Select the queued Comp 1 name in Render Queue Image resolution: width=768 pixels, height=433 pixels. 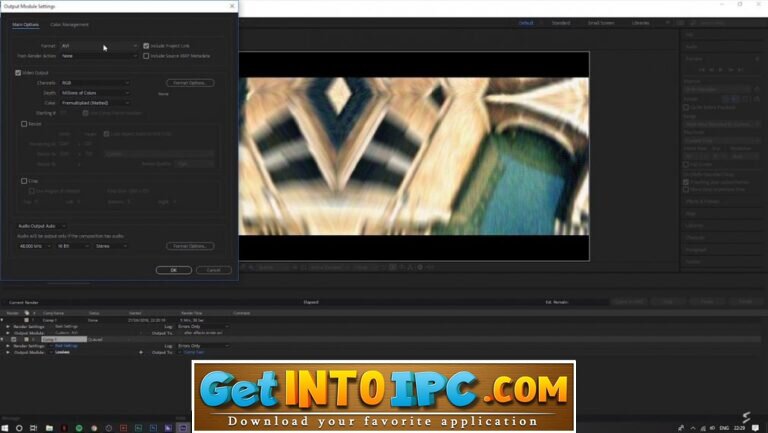pos(64,339)
